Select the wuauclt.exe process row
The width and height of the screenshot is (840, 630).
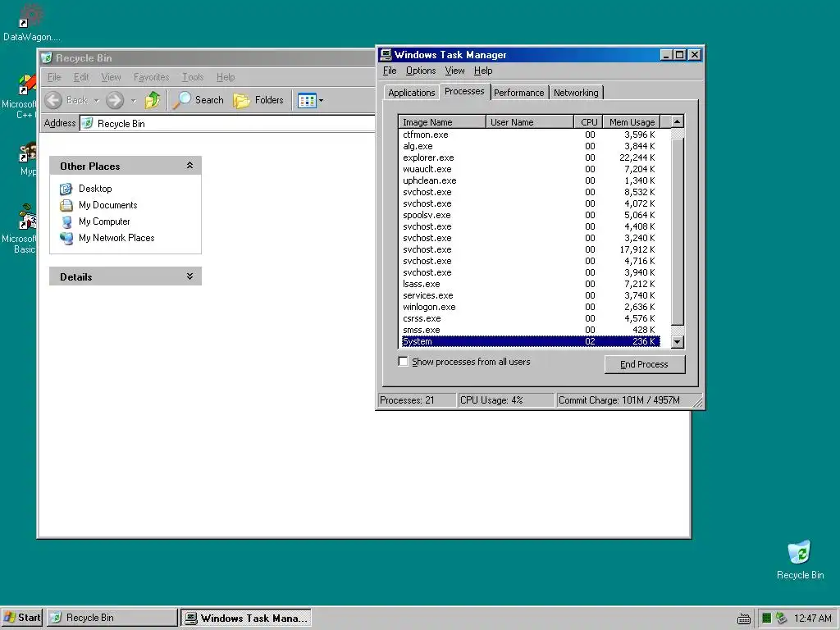531,169
